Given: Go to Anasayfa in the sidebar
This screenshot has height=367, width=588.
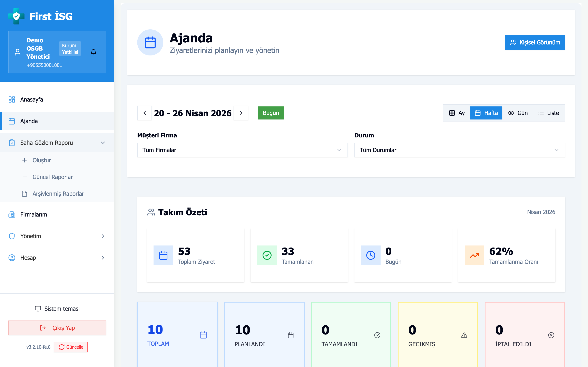Looking at the screenshot, I should click(x=32, y=99).
